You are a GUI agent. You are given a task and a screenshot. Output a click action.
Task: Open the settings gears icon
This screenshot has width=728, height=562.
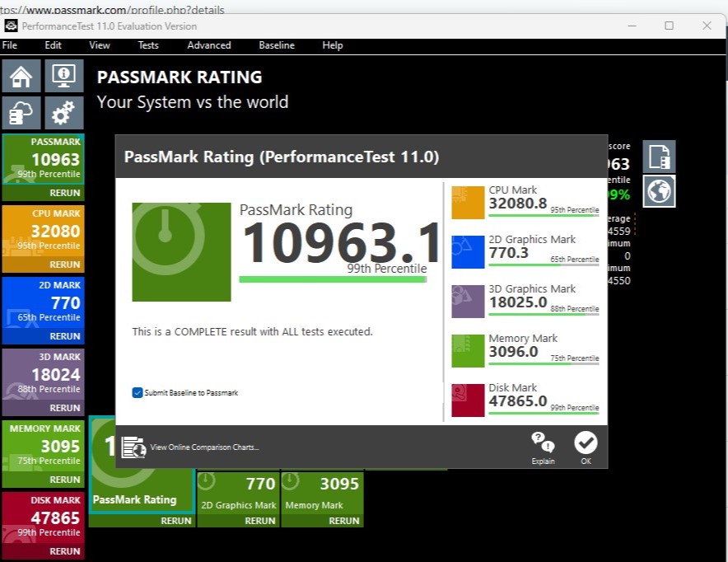[x=64, y=113]
